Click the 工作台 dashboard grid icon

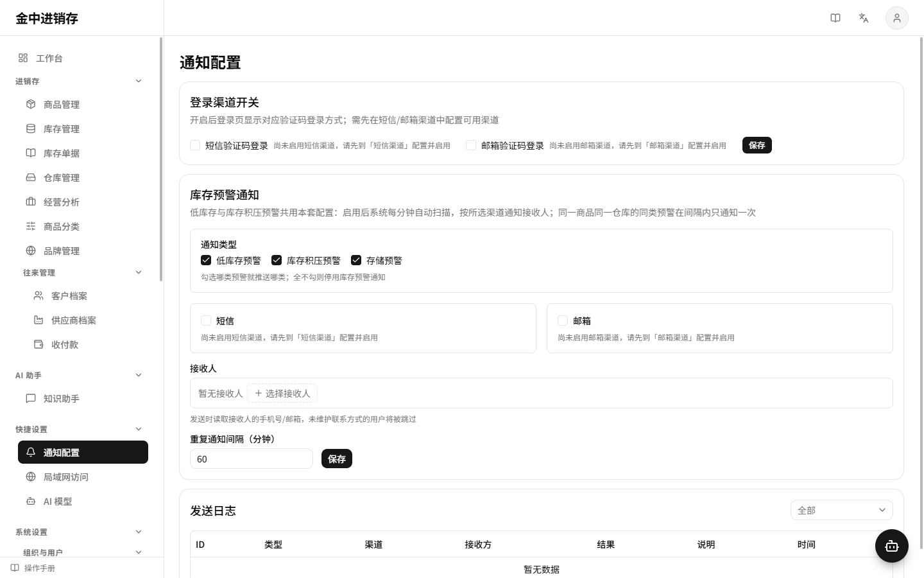tap(23, 58)
